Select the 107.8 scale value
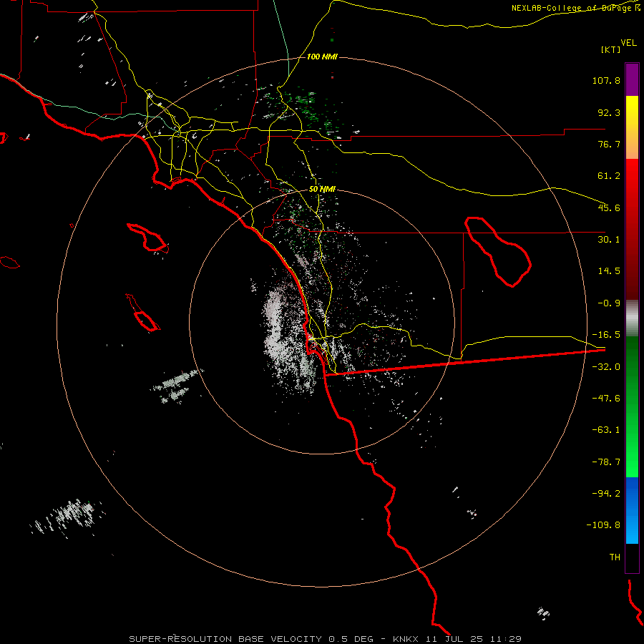The width and height of the screenshot is (644, 644). [x=606, y=80]
